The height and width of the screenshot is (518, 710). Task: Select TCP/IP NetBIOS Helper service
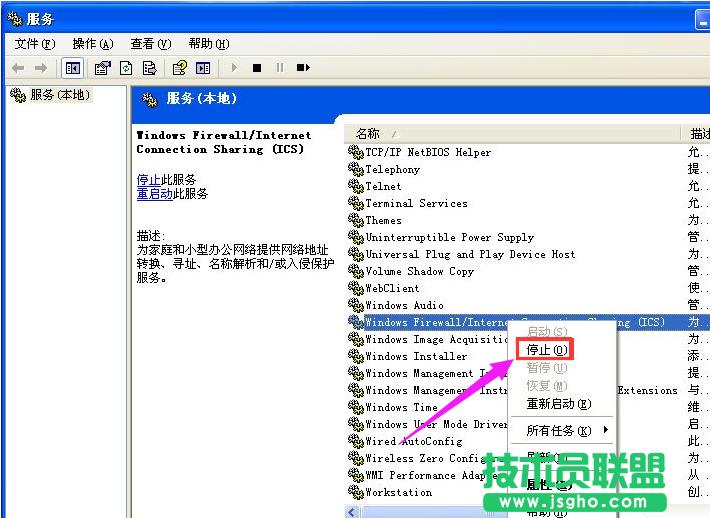click(x=428, y=153)
